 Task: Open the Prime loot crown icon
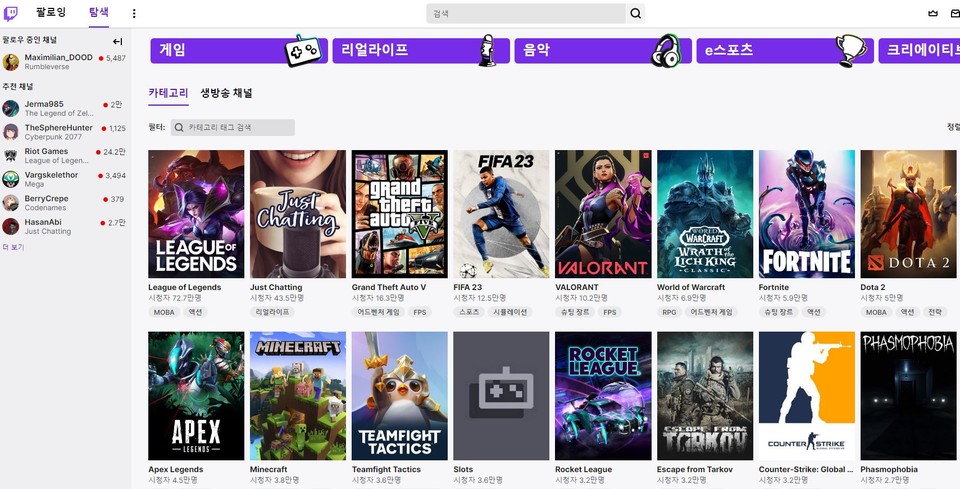(x=933, y=13)
